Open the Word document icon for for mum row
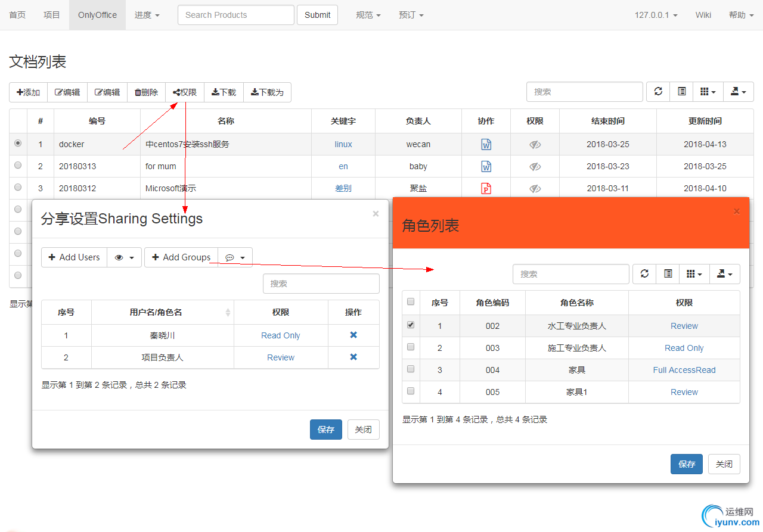 (486, 166)
